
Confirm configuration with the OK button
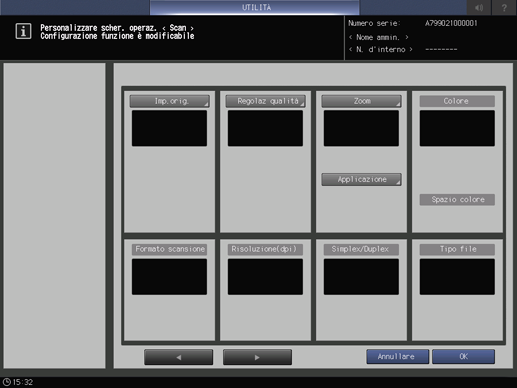[x=463, y=357]
